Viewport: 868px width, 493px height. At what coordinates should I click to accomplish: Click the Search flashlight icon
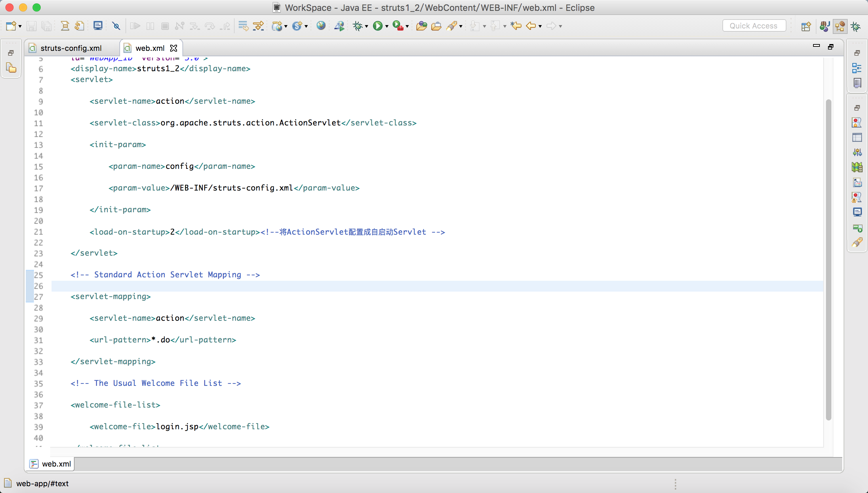(452, 26)
